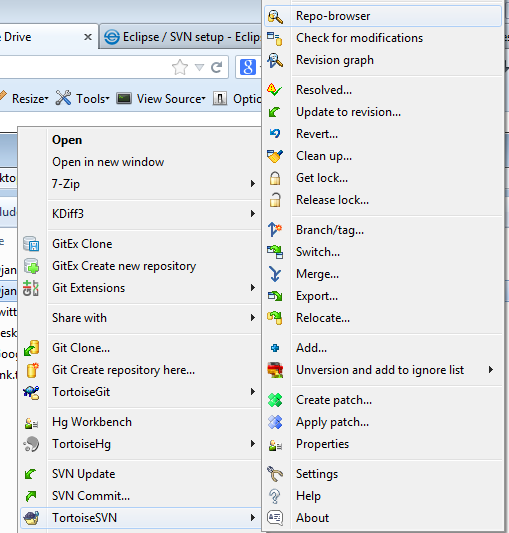The image size is (509, 533).
Task: Click the Unversion and ignore list icon
Action: tap(275, 370)
